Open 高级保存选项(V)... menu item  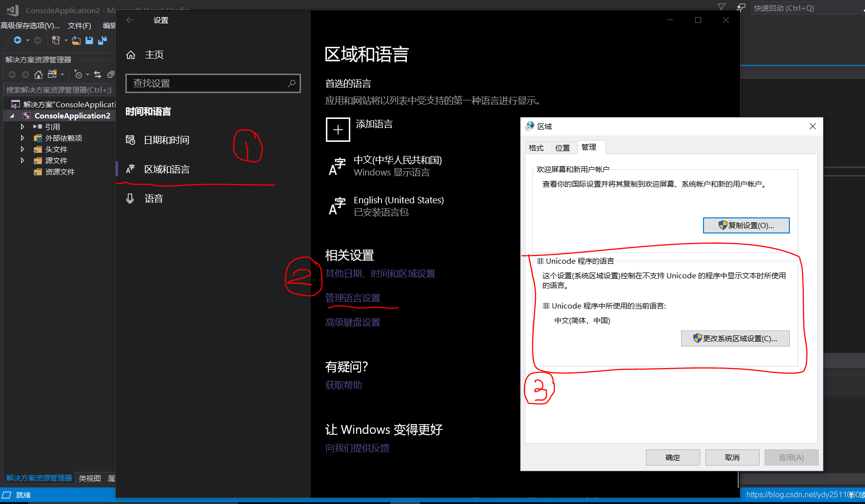coord(30,26)
